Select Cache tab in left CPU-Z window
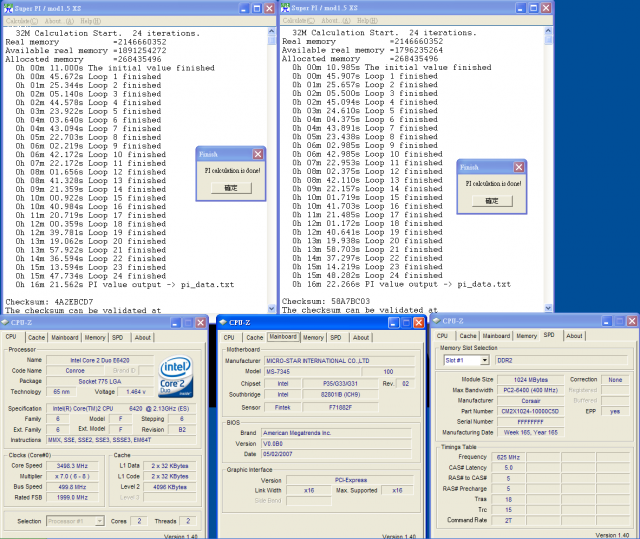Screen dimensions: 640x539 36,337
